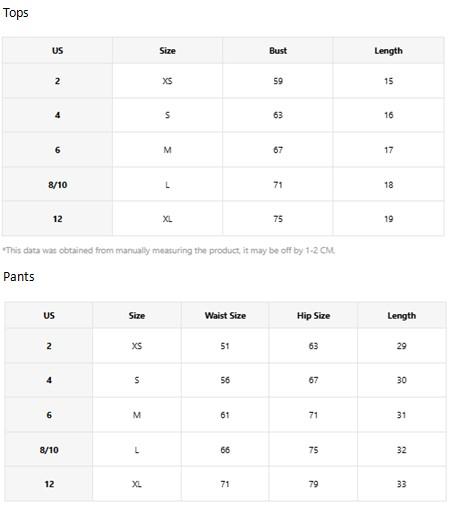Click the manual measuring disclaimer note
The height and width of the screenshot is (505, 449).
[x=169, y=250]
